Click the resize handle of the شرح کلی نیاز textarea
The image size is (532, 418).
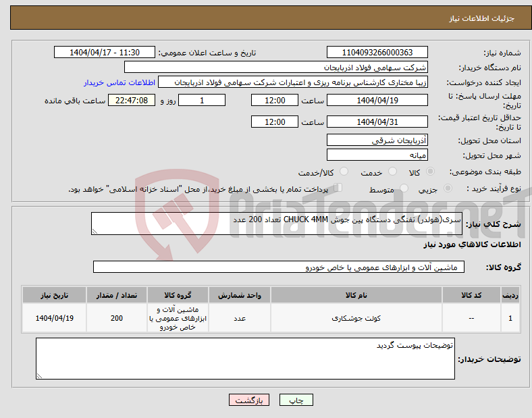[95, 232]
